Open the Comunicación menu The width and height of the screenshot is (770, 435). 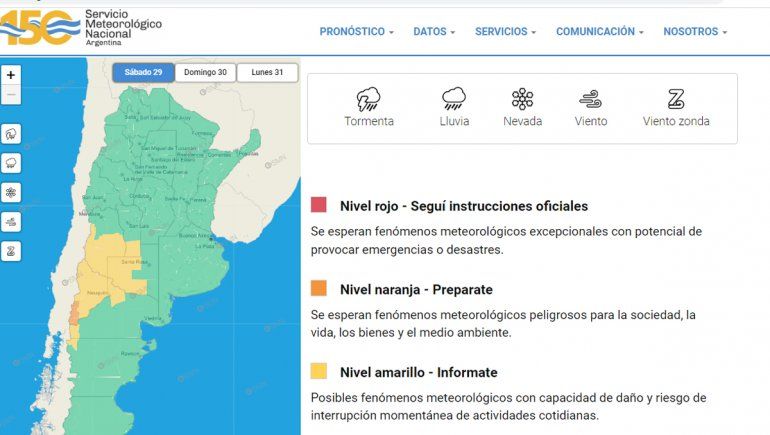coord(599,32)
